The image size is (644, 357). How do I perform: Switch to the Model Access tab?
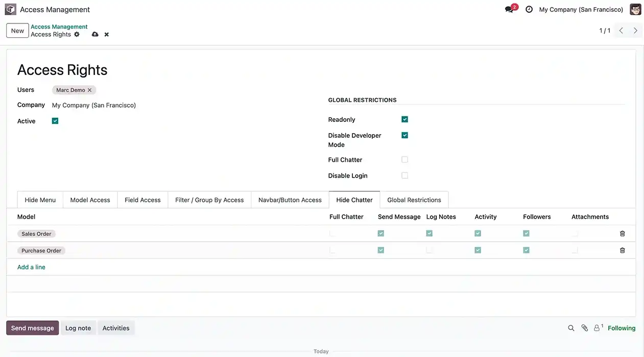coord(90,200)
